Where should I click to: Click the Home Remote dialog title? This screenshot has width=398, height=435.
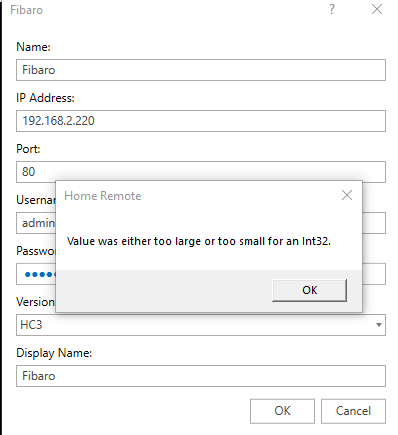click(103, 196)
